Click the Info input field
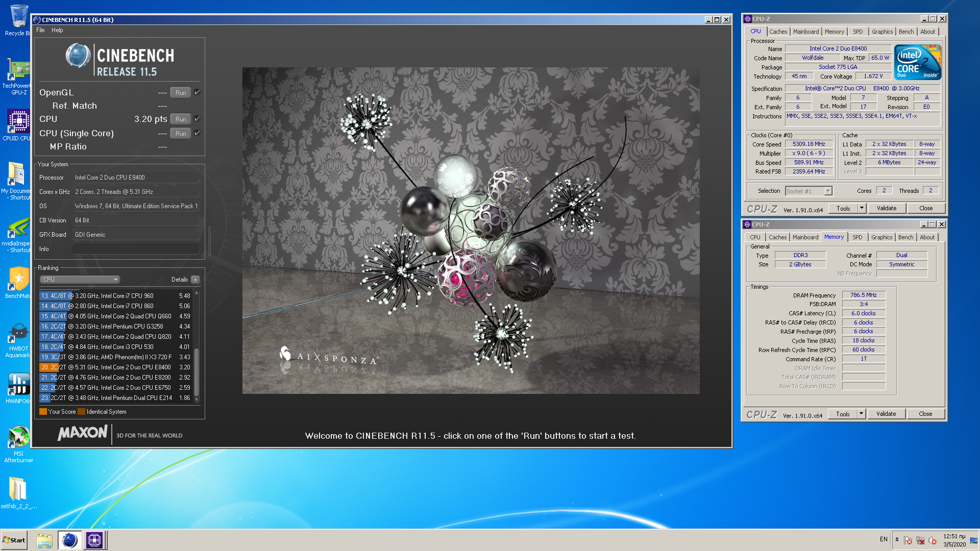The width and height of the screenshot is (980, 551). tap(135, 249)
